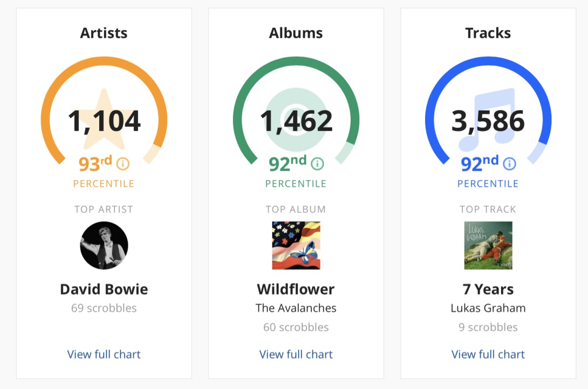Open the David Bowie artist name link
The height and width of the screenshot is (389, 588).
tap(104, 289)
